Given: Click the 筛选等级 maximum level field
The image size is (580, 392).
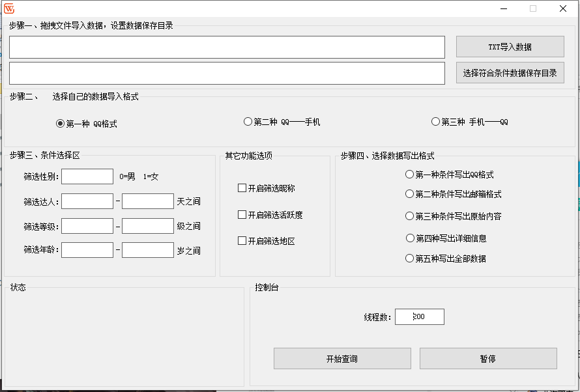Looking at the screenshot, I should click(148, 226).
